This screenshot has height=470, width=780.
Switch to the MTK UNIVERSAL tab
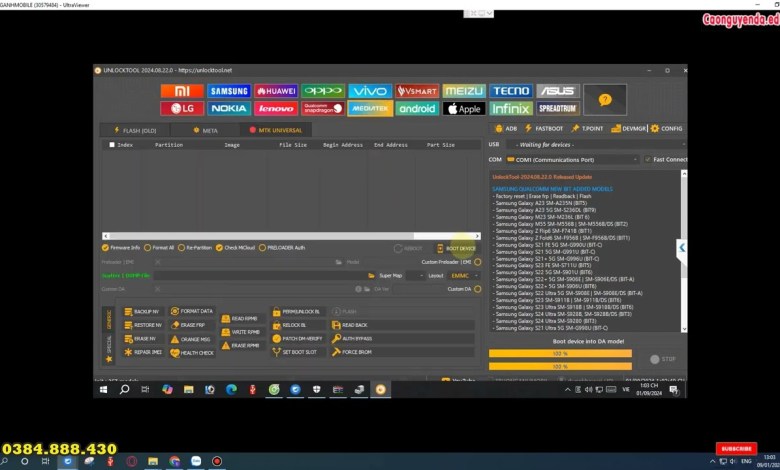tap(275, 130)
